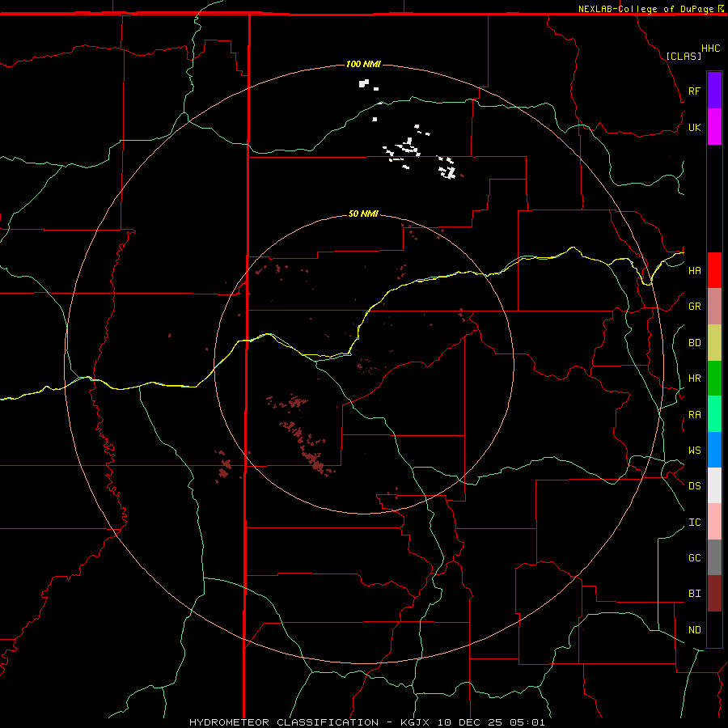This screenshot has height=728, width=728.
Task: Click the mint RA legend color swatch
Action: pos(714,414)
